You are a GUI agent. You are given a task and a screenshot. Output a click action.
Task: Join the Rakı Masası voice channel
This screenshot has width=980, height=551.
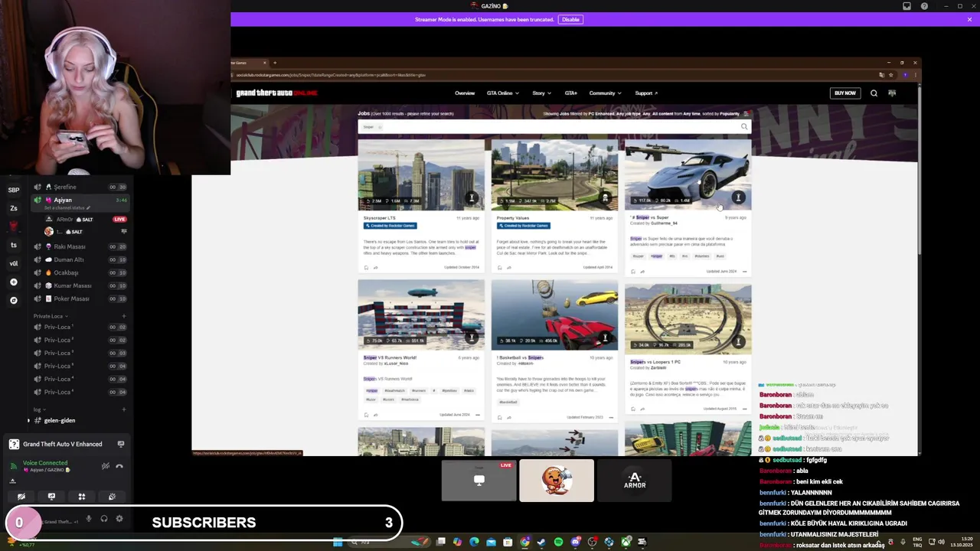click(80, 246)
